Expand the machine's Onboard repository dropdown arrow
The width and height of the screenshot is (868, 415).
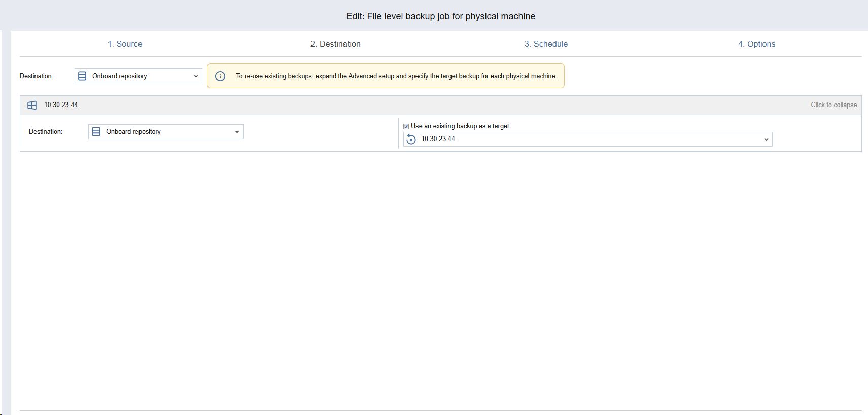tap(237, 132)
